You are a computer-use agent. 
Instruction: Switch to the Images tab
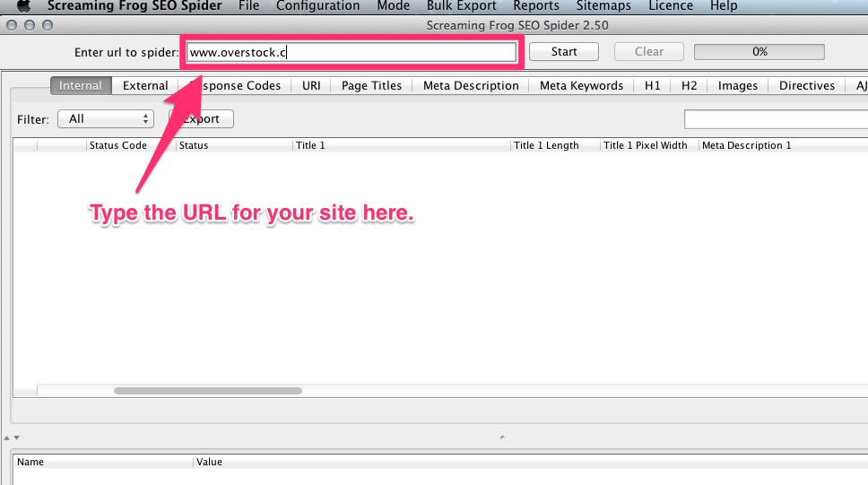pos(737,85)
